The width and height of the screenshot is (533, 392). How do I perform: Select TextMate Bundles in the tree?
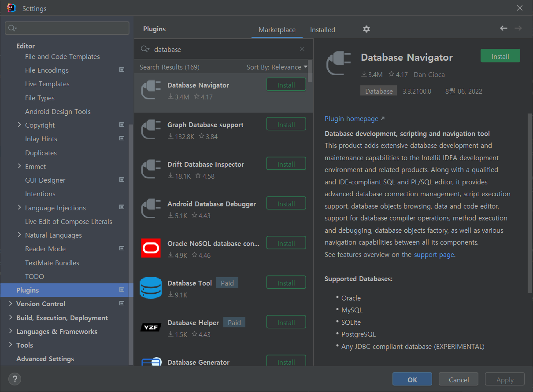pyautogui.click(x=52, y=263)
